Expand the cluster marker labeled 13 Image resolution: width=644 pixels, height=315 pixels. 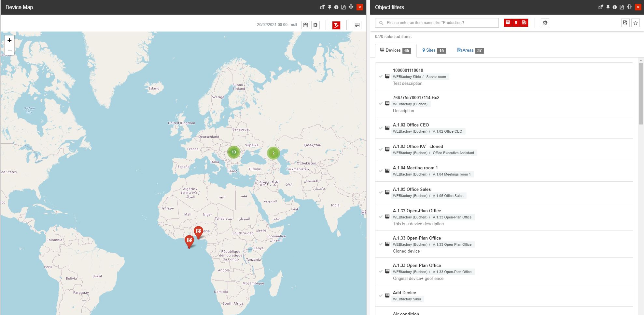click(x=233, y=152)
